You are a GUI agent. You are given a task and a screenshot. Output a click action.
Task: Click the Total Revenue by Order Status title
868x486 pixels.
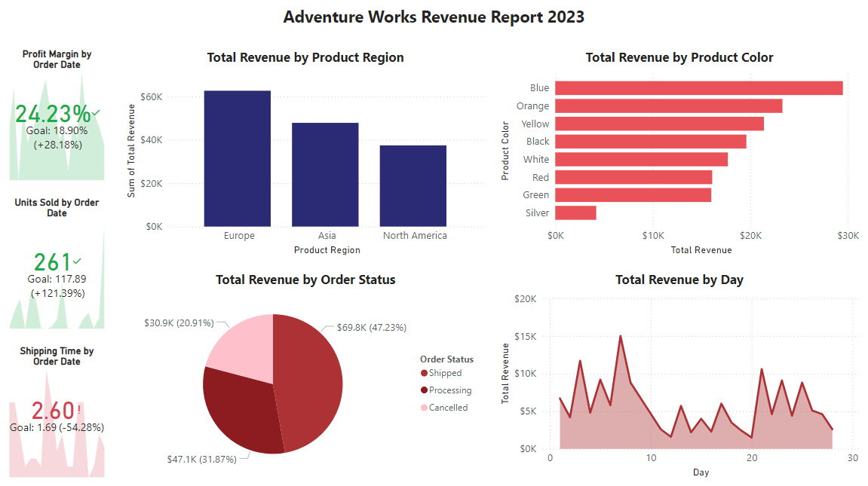305,280
